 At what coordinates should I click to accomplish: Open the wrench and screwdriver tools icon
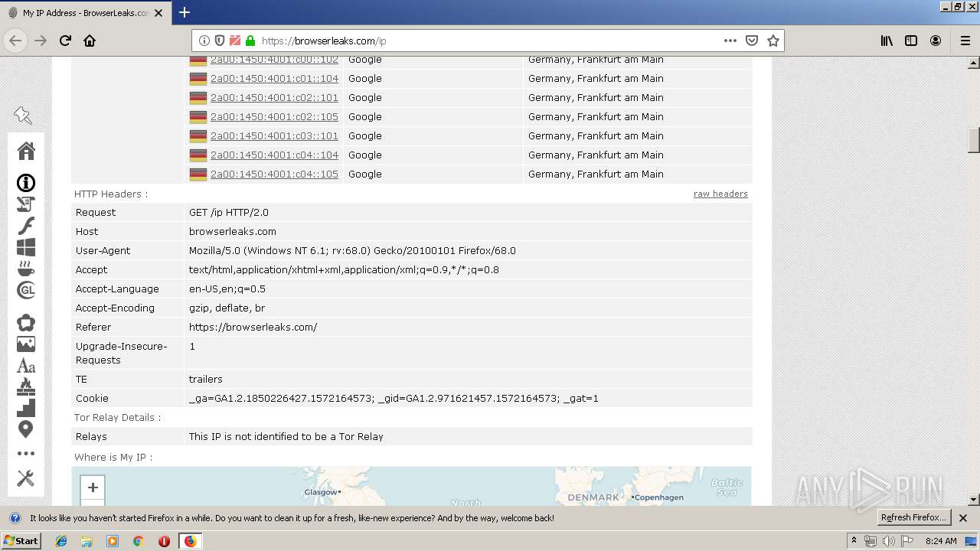click(26, 478)
